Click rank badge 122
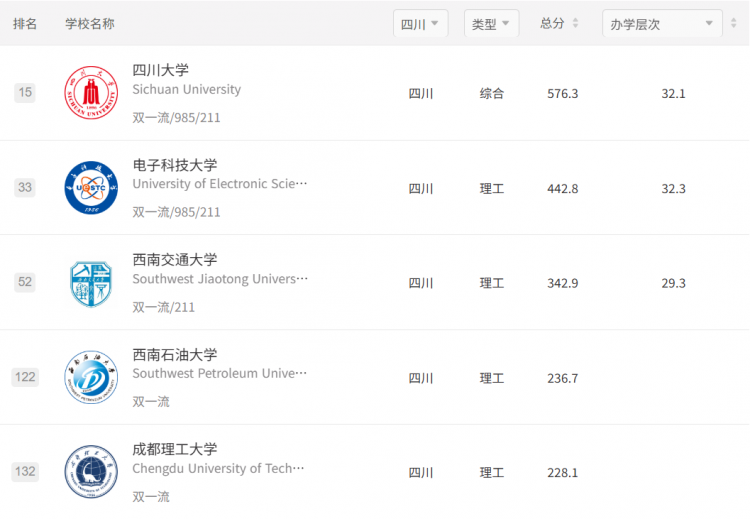This screenshot has width=750, height=519. point(25,377)
